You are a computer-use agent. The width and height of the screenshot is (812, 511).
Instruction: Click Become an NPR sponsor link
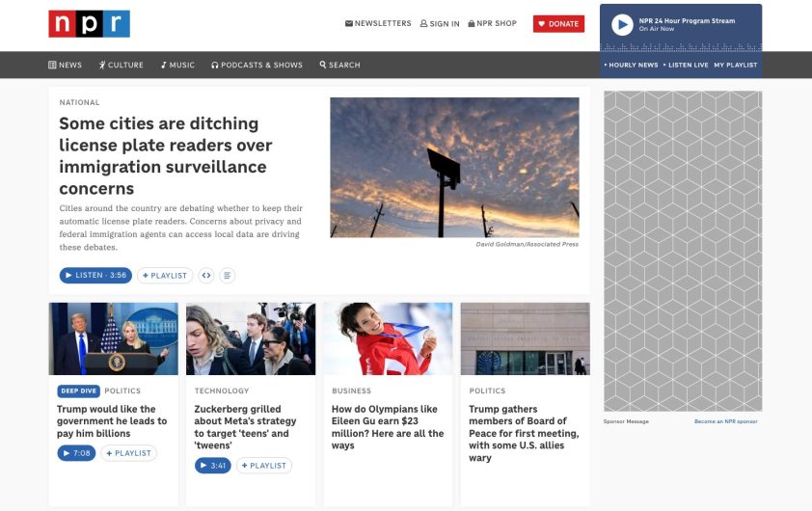725,421
